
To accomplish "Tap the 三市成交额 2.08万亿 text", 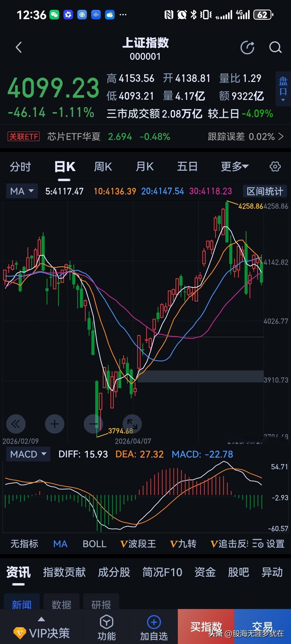I will [154, 114].
